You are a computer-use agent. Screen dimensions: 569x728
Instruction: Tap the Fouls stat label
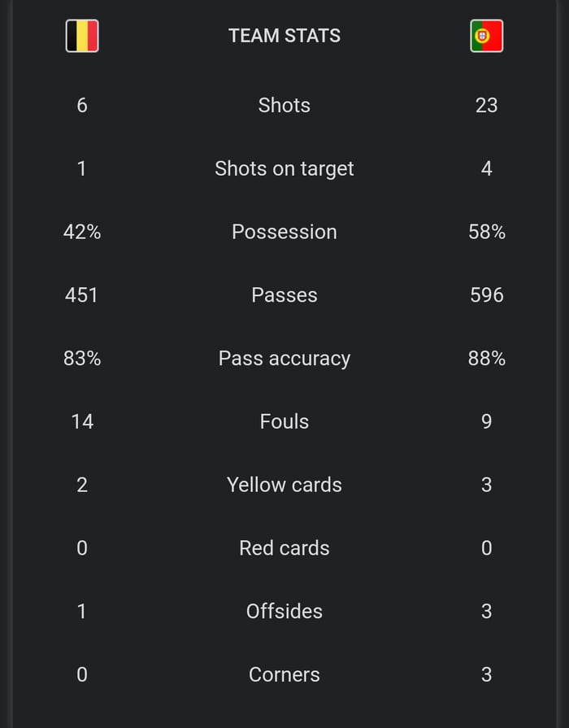click(x=284, y=421)
